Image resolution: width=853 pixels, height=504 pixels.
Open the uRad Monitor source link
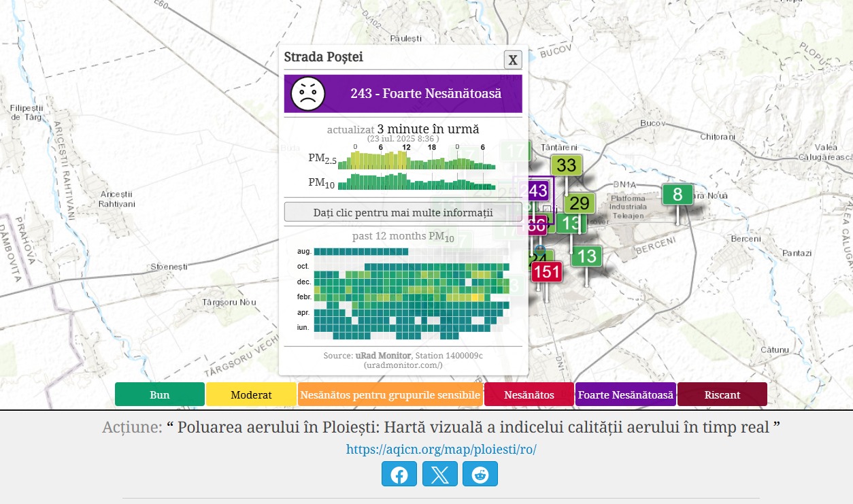pyautogui.click(x=383, y=356)
